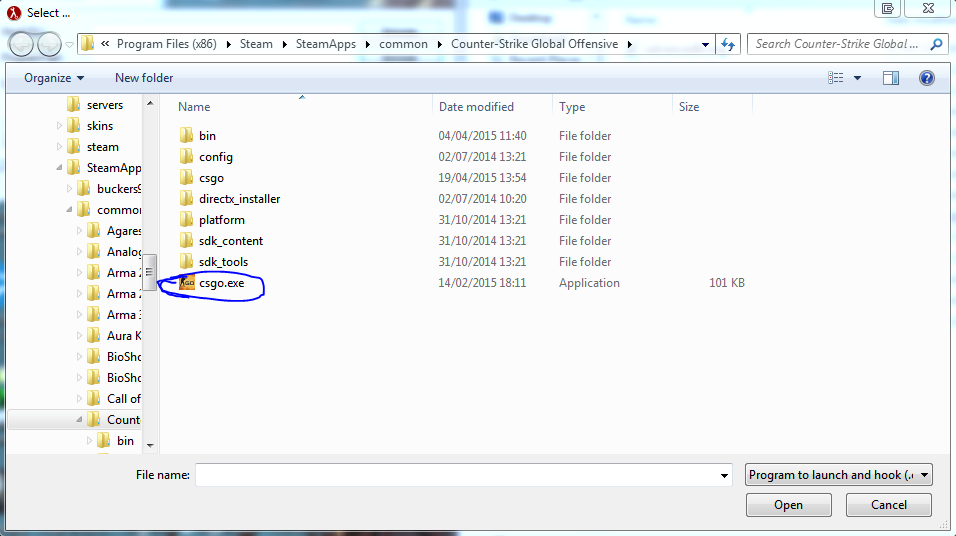Screen dimensions: 956x536
Task: Expand the bin subfolder tree node
Action: (x=90, y=440)
